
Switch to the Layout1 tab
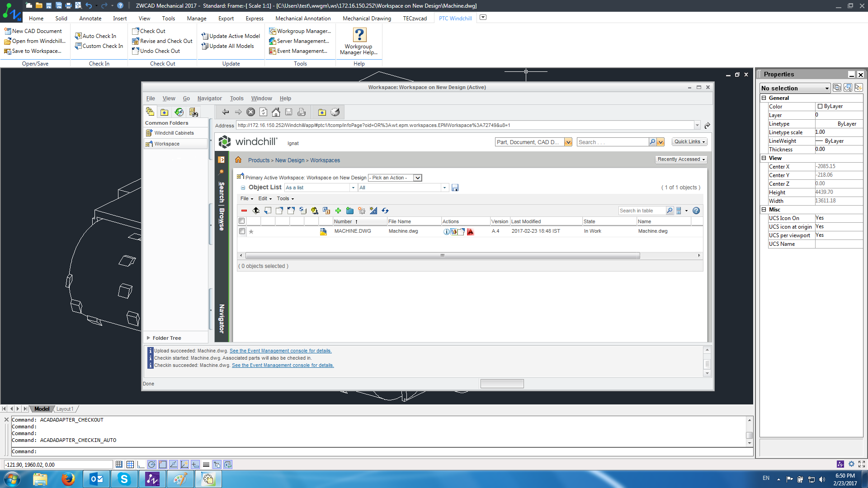(65, 409)
